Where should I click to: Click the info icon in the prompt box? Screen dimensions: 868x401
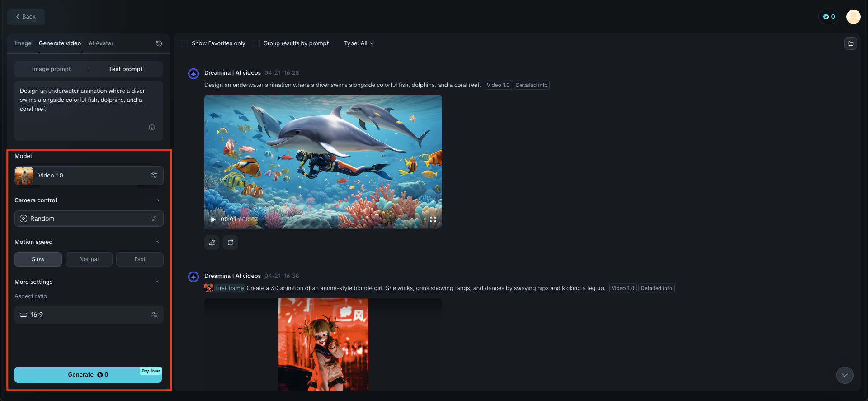tap(152, 127)
